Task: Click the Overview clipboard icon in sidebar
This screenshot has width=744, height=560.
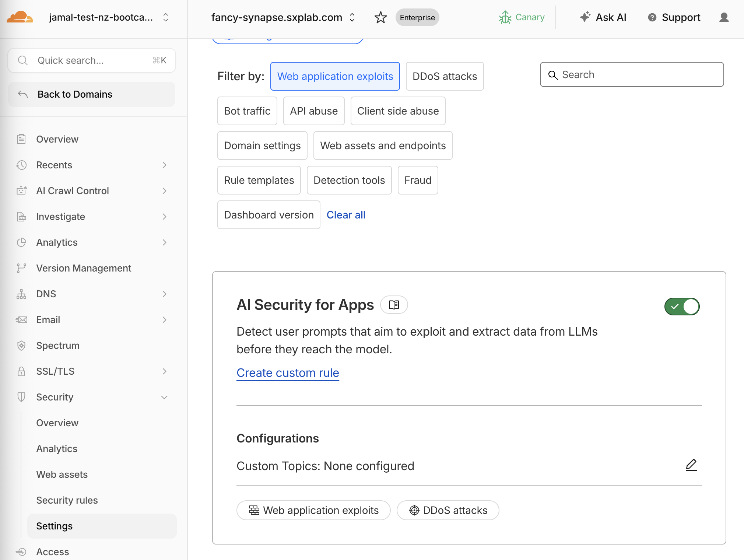Action: (21, 139)
